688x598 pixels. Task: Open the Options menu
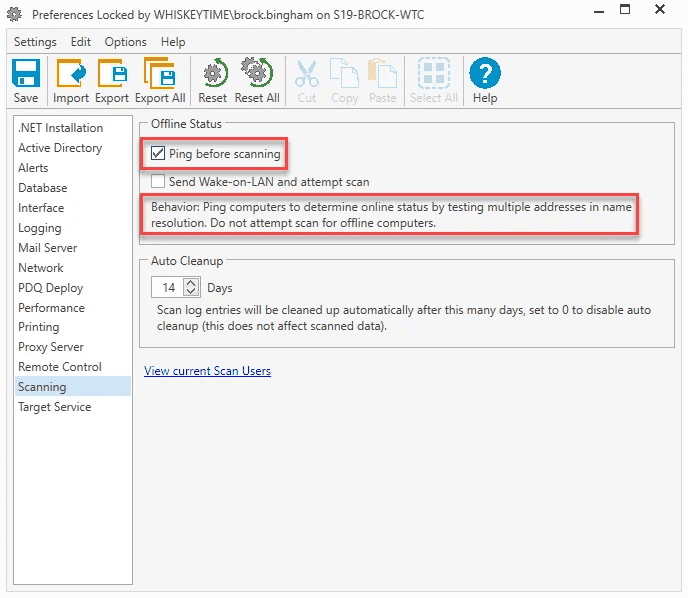tap(125, 42)
